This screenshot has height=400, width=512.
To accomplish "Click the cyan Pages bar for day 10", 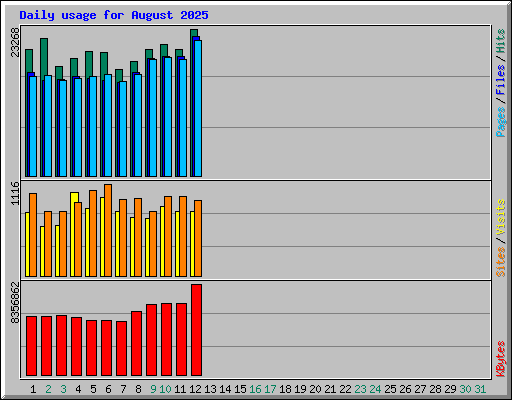I will pos(168,117).
